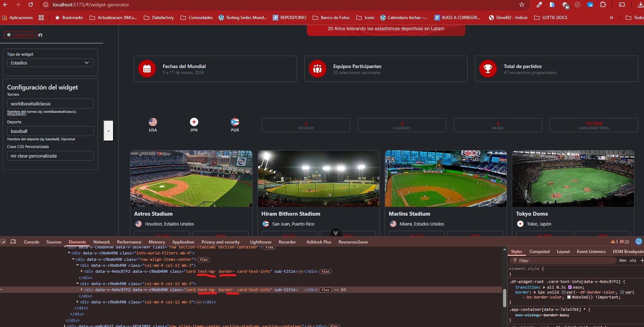Click the eyedropper extension icon
This screenshot has width=644, height=327.
(539, 5)
